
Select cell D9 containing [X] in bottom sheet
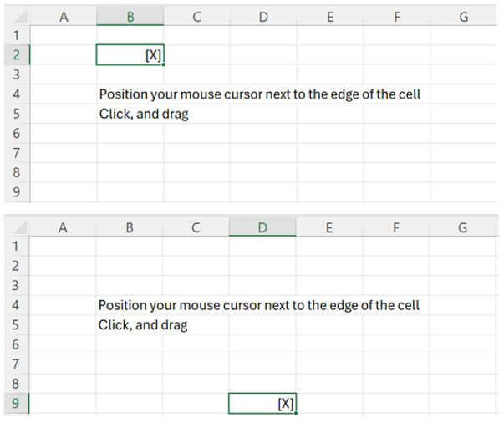point(262,404)
